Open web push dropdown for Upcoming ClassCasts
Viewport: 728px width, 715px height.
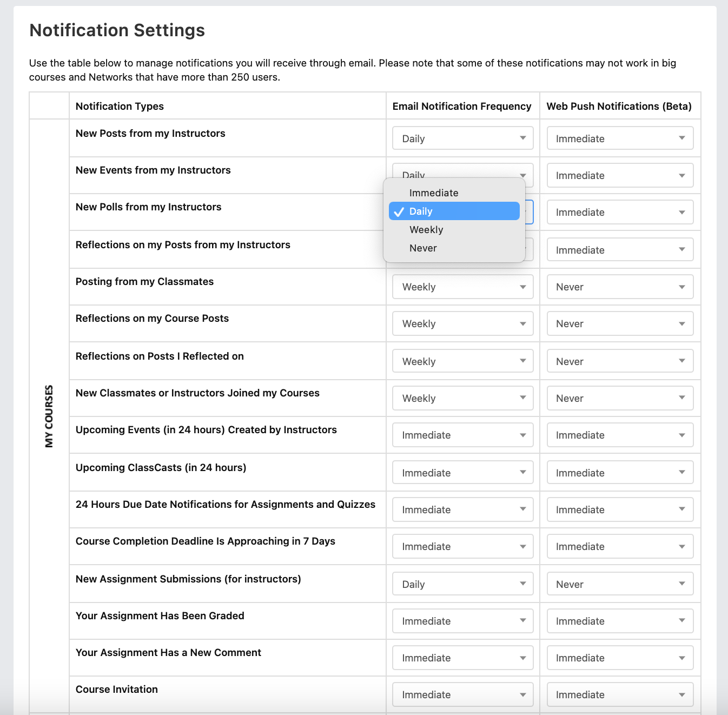coord(620,472)
